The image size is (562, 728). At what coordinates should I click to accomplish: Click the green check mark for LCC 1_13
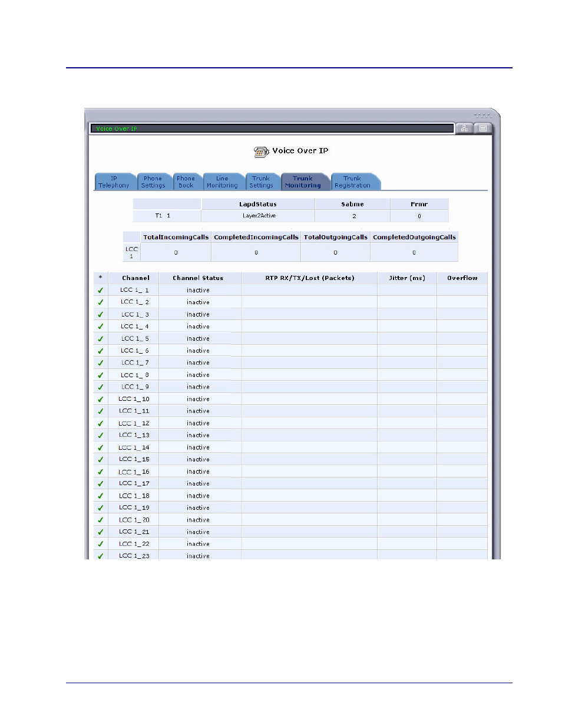coord(100,436)
